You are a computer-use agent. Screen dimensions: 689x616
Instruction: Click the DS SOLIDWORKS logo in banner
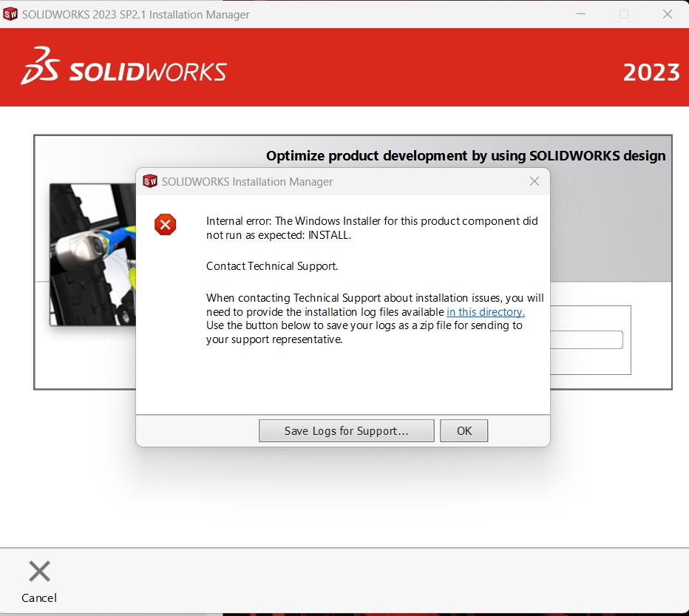coord(124,66)
